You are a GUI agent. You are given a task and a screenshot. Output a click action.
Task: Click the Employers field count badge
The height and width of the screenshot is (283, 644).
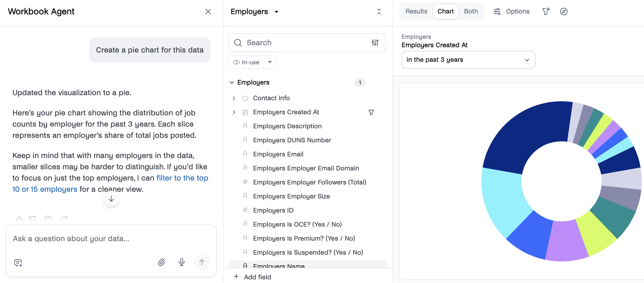(360, 83)
